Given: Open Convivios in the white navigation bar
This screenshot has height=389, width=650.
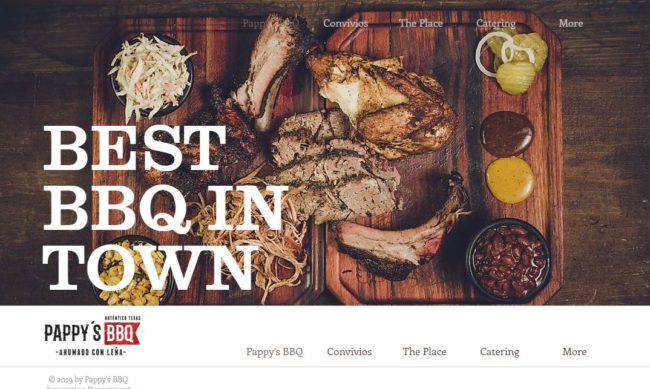Looking at the screenshot, I should tap(349, 352).
